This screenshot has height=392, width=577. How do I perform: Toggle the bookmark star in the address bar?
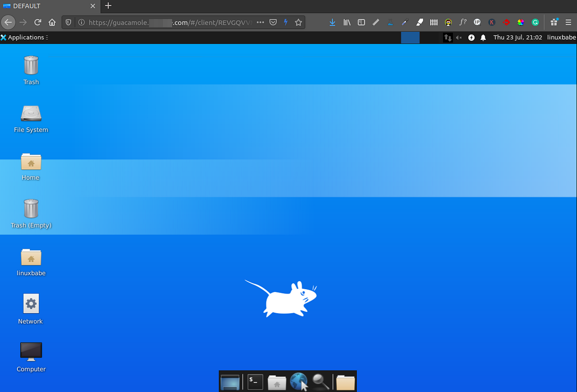(298, 22)
